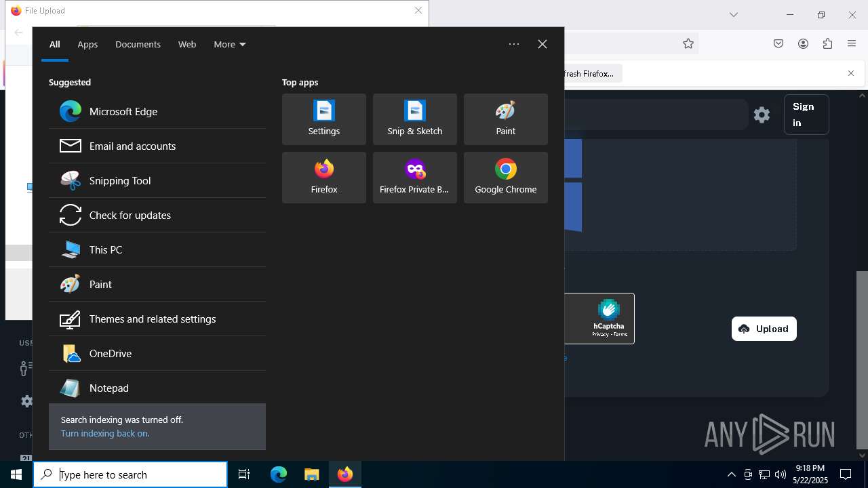Launch Microsoft Edge from the taskbar
Viewport: 868px width, 488px height.
coord(279,474)
